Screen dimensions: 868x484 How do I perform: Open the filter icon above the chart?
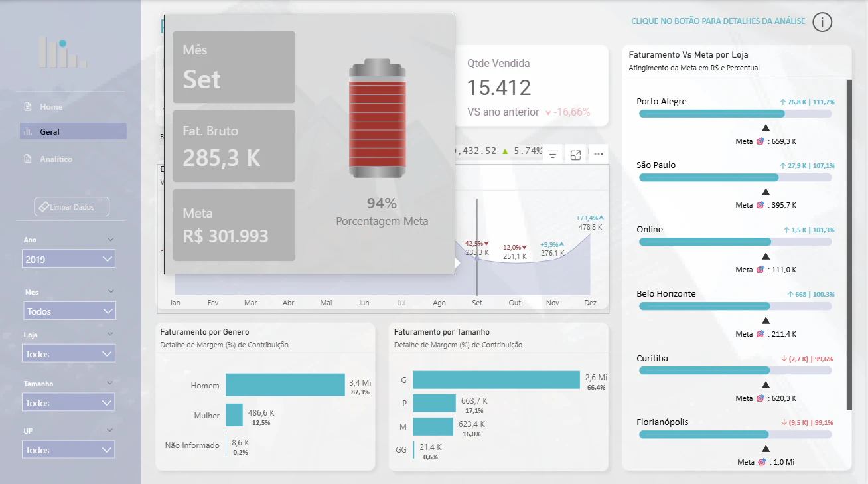click(x=553, y=154)
